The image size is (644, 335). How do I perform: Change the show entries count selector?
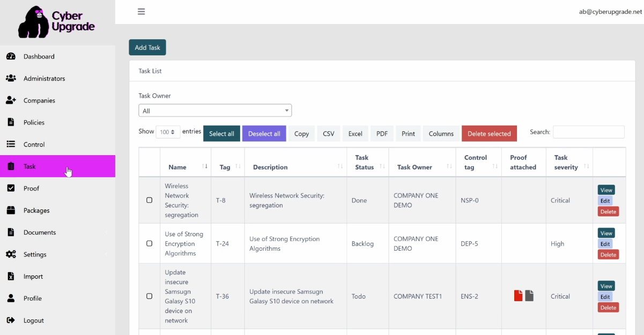coord(168,132)
